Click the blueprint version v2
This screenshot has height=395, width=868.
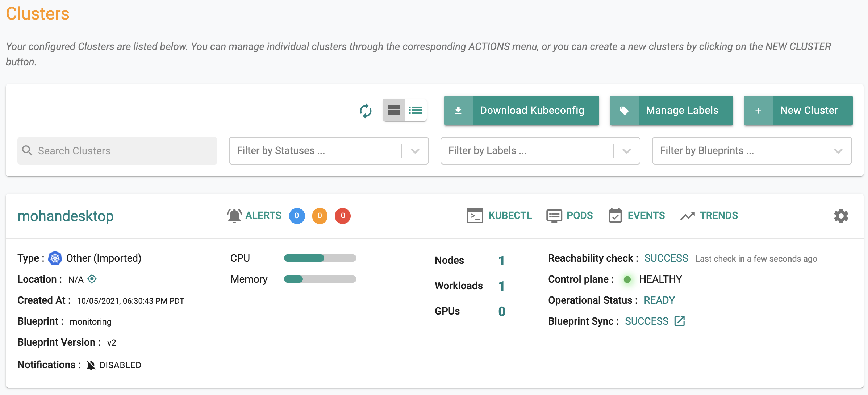click(112, 343)
